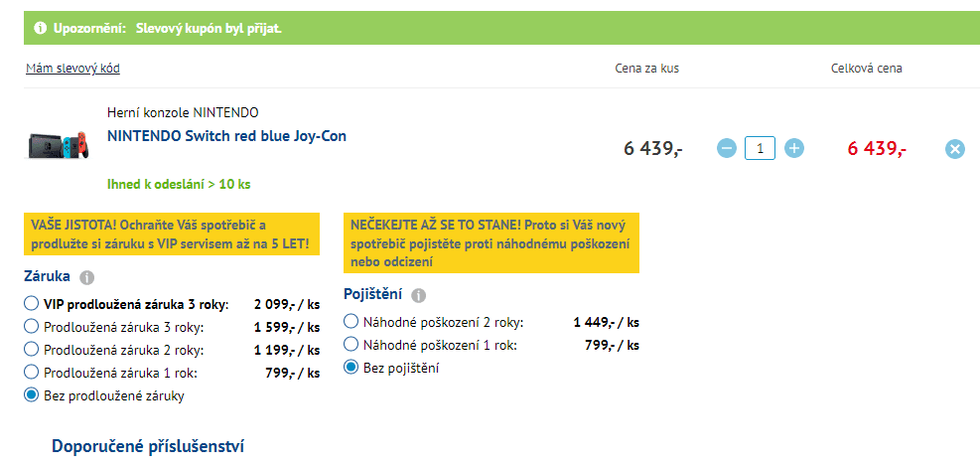Select Náhodné poškození 1 rok insurance
Screen dimensions: 980x467
[x=350, y=344]
